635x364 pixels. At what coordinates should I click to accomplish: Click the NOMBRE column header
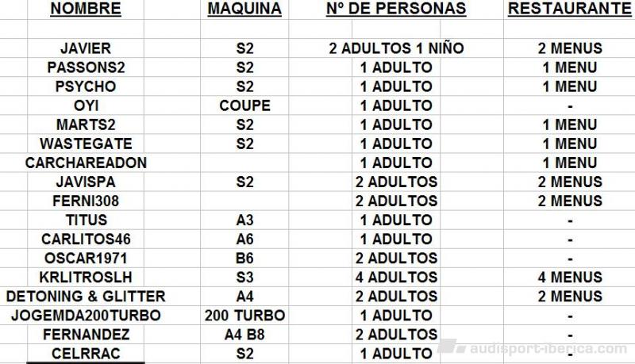[x=86, y=10]
